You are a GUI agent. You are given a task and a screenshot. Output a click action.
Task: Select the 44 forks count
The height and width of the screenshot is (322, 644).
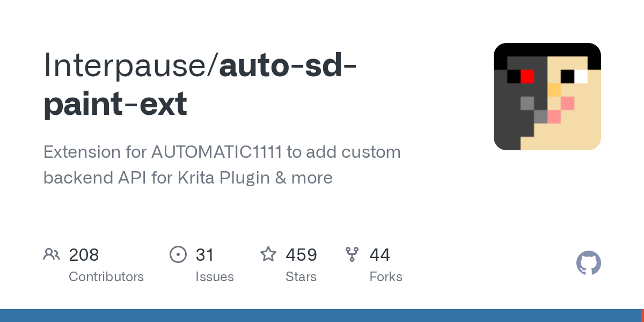click(379, 254)
